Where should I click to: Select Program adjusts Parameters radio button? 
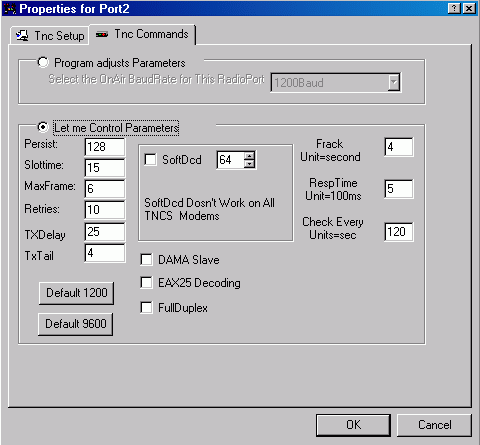pos(43,62)
